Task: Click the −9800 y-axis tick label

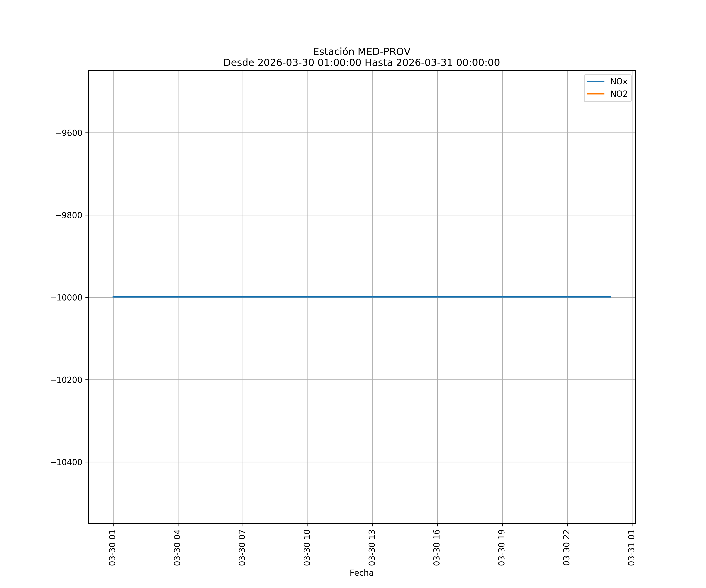Action: point(69,215)
